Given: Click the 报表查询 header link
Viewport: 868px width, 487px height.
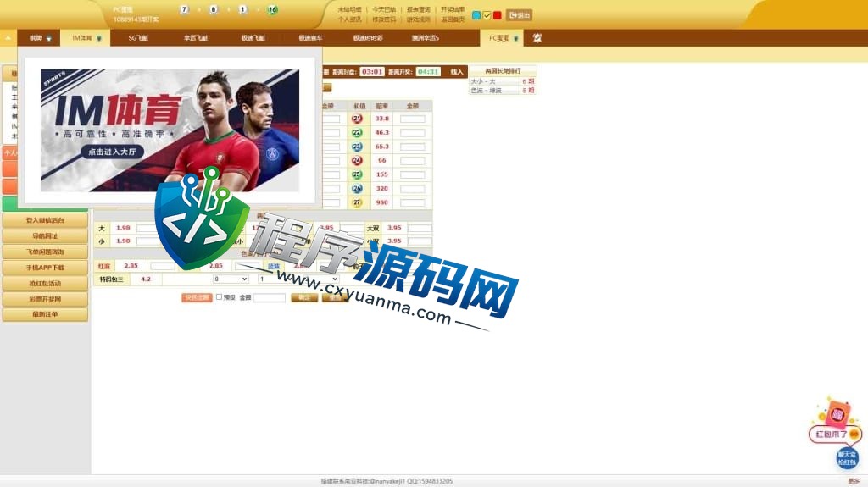Looking at the screenshot, I should coord(419,9).
